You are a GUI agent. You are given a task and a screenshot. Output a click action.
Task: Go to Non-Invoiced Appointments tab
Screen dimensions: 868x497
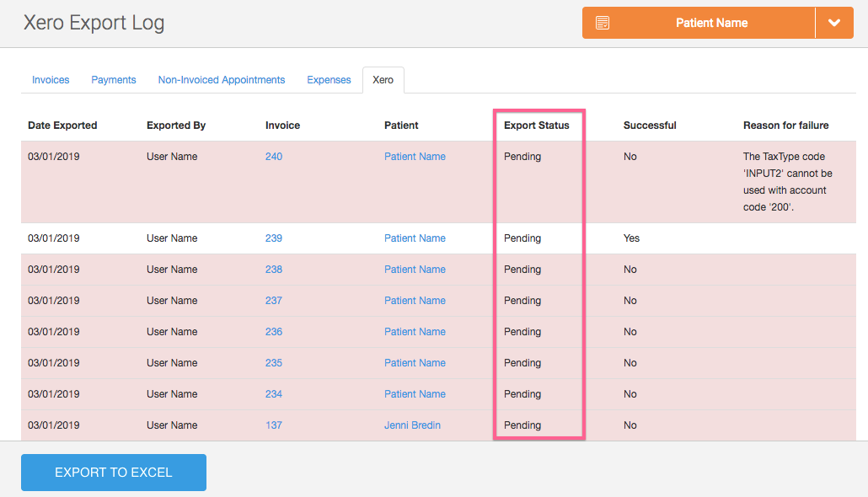(x=222, y=80)
